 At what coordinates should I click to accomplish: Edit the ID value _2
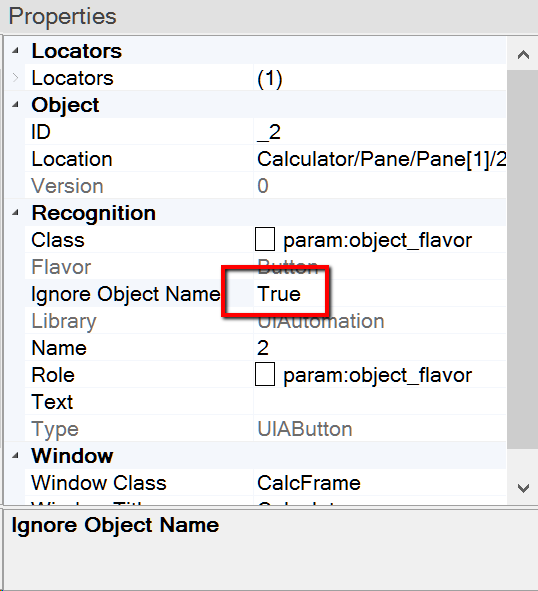pos(380,132)
